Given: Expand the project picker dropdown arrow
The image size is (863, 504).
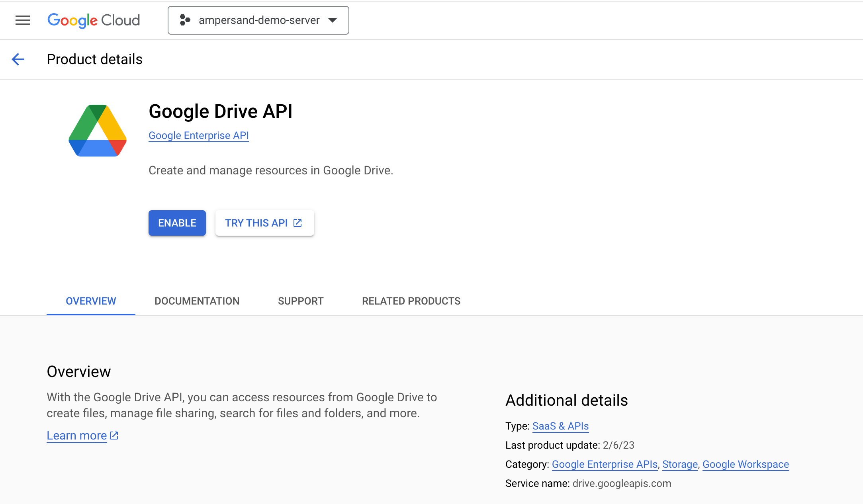Looking at the screenshot, I should pos(333,20).
